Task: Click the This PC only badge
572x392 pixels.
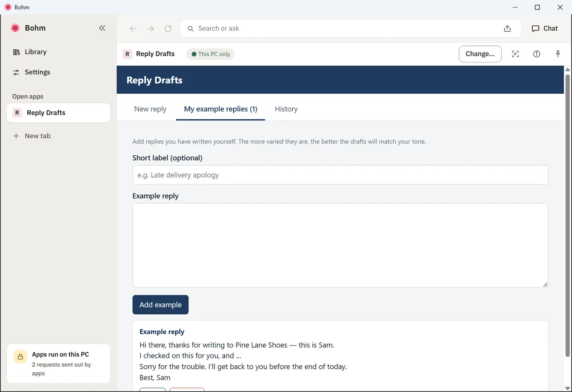Action: [210, 54]
